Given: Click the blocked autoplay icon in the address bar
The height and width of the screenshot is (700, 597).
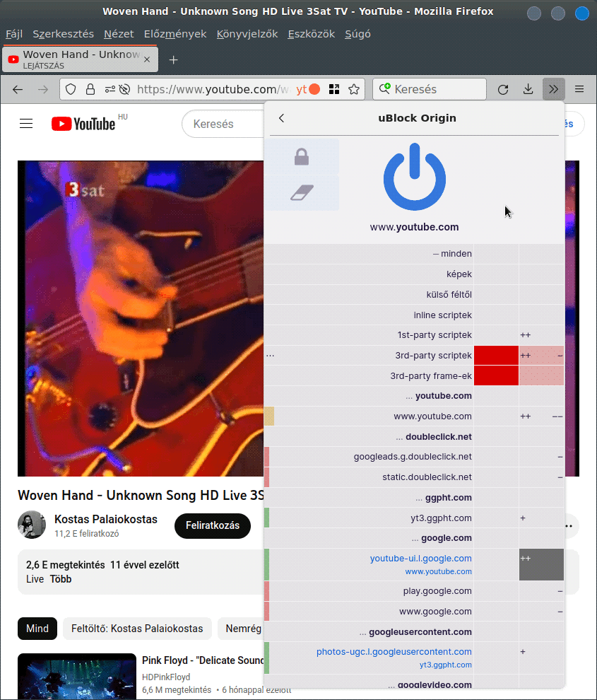Looking at the screenshot, I should click(x=124, y=89).
